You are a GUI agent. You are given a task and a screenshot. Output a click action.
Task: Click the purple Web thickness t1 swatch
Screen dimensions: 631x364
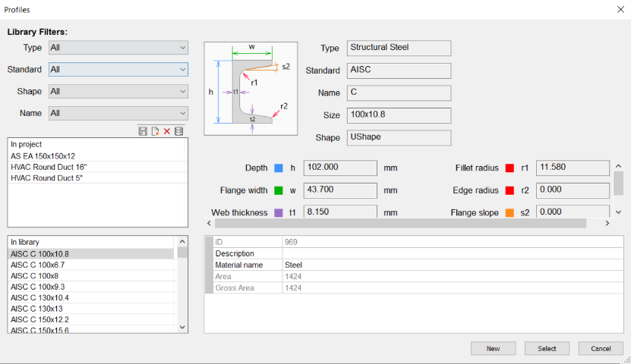(279, 212)
